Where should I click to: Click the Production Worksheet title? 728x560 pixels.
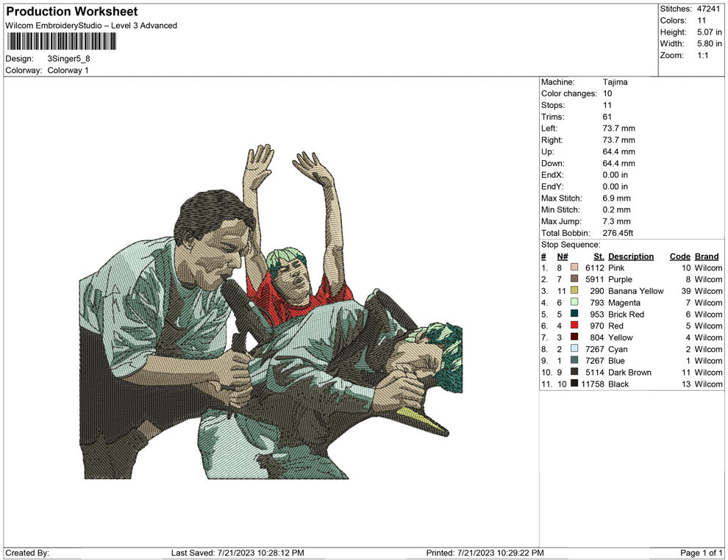tap(72, 12)
